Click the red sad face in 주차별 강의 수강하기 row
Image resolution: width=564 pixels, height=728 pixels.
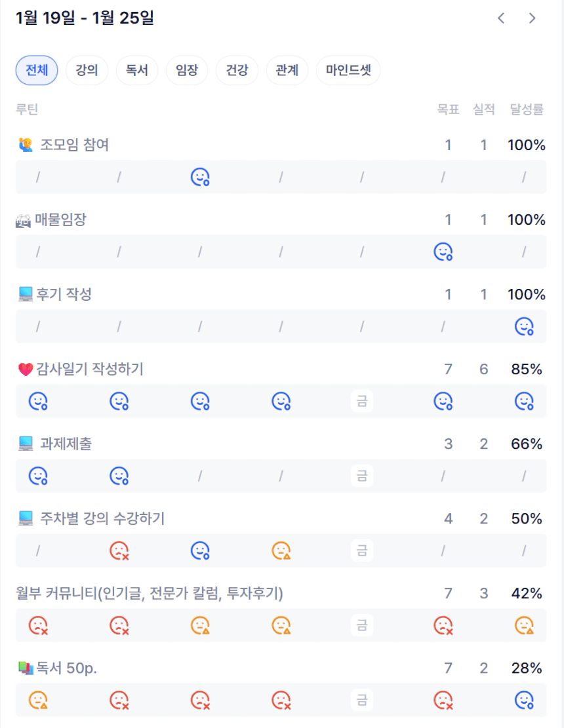click(x=119, y=551)
